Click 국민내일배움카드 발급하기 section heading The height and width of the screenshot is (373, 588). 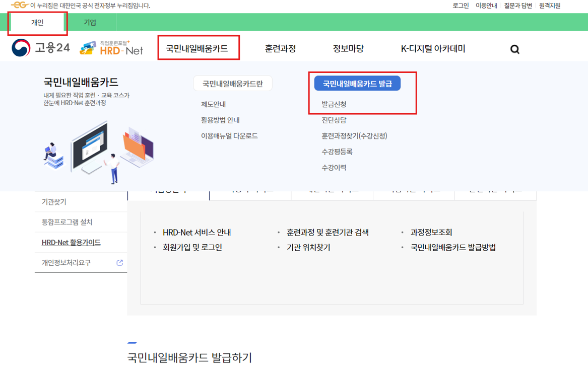pos(189,357)
